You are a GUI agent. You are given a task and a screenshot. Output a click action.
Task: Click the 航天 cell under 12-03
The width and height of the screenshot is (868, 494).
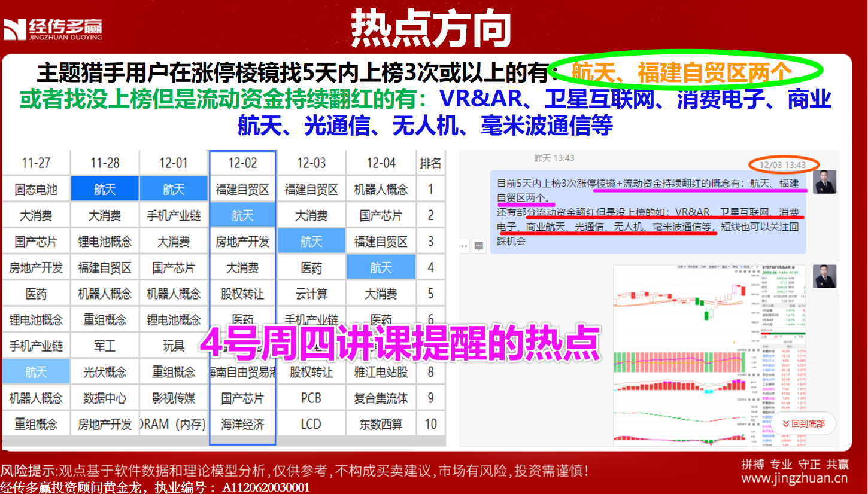coord(311,242)
